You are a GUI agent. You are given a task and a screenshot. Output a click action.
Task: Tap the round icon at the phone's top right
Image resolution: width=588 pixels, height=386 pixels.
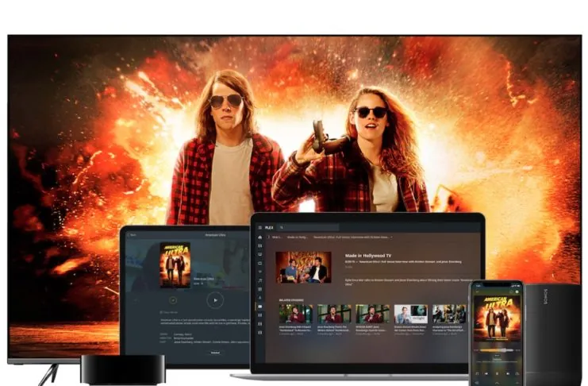pyautogui.click(x=517, y=291)
